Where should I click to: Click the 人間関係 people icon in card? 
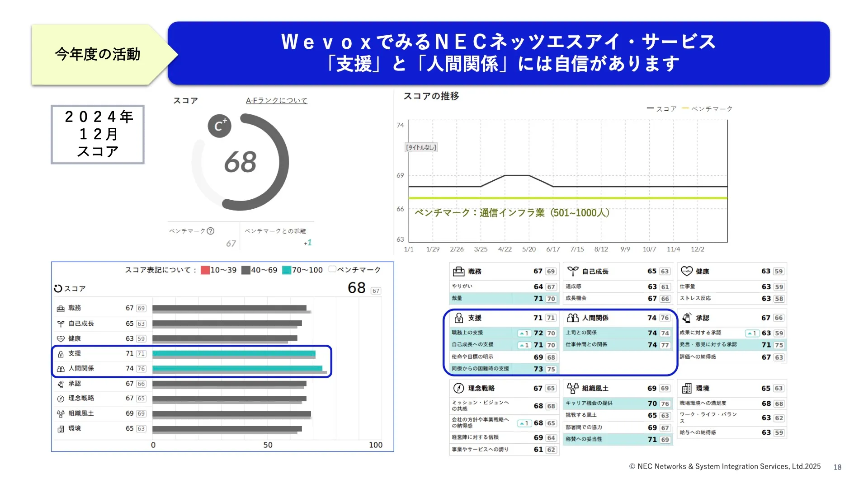tap(572, 318)
